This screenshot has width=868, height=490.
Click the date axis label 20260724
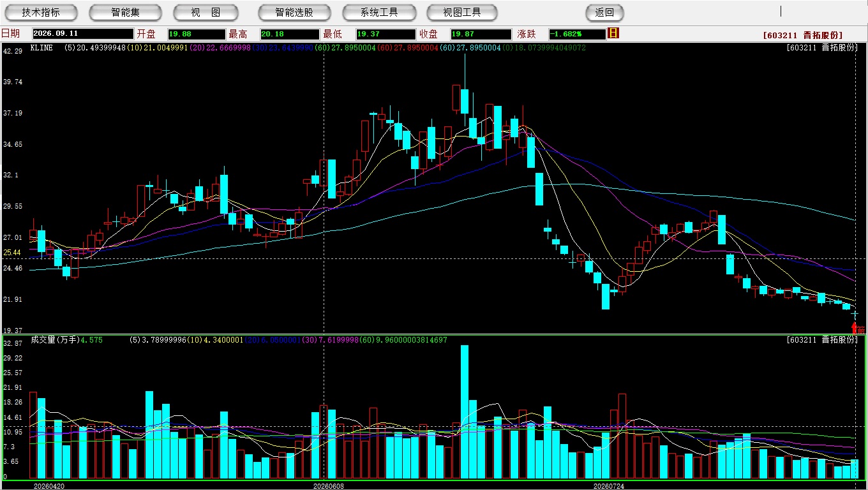point(609,486)
